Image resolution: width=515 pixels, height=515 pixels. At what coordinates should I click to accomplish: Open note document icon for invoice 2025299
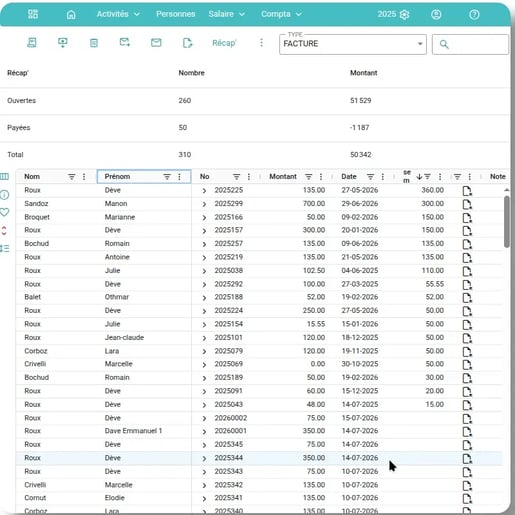467,204
